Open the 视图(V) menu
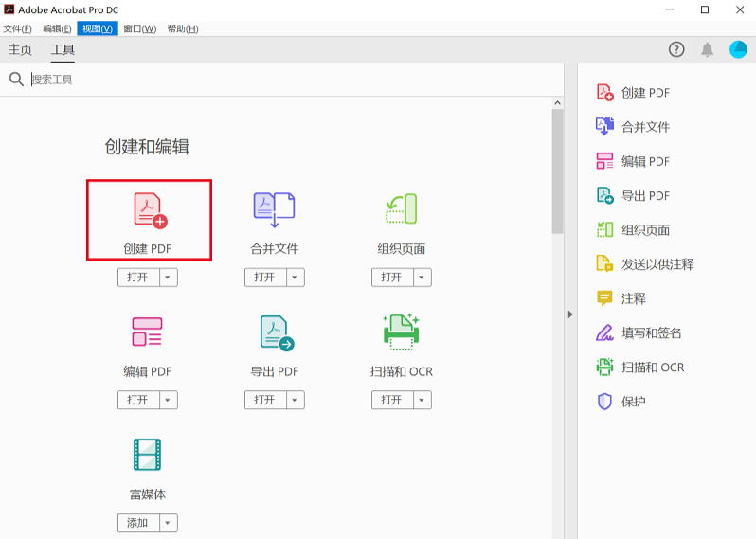This screenshot has height=539, width=756. pos(98,29)
